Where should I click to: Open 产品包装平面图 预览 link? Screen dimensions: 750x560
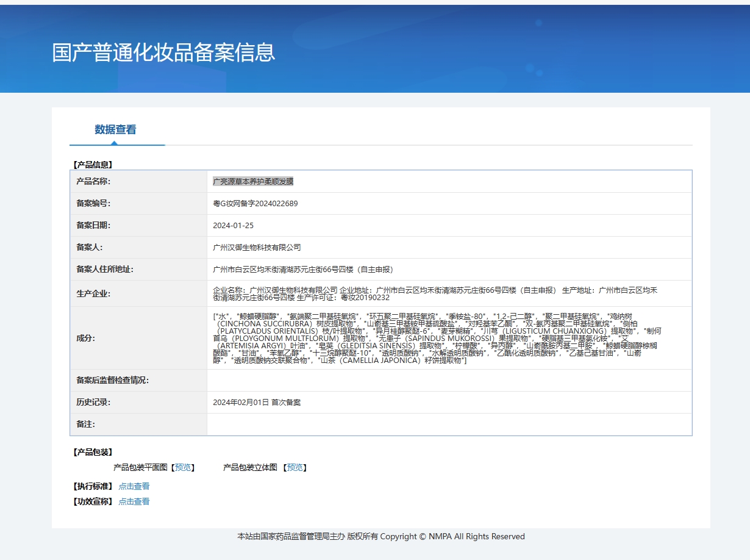(x=183, y=467)
